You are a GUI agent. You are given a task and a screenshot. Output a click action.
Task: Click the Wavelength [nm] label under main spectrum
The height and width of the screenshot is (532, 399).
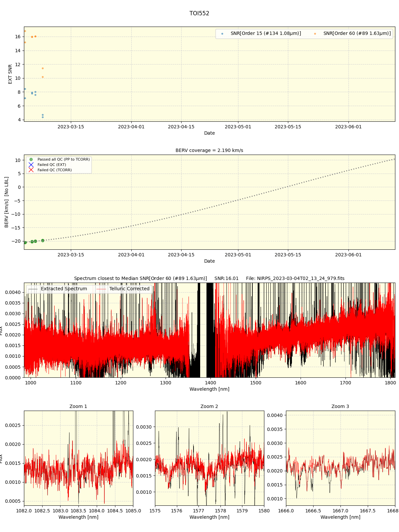(209, 389)
